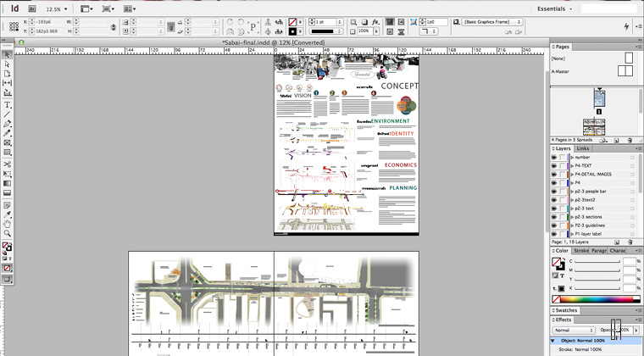The image size is (644, 356).
Task: Select the Free Transform tool
Action: pyautogui.click(x=7, y=174)
